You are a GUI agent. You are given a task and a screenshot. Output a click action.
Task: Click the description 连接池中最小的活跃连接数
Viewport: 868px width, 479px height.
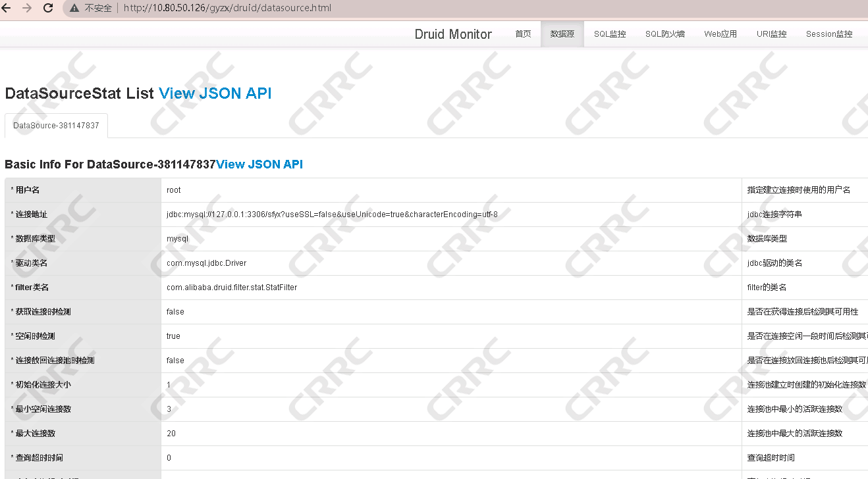[795, 409]
